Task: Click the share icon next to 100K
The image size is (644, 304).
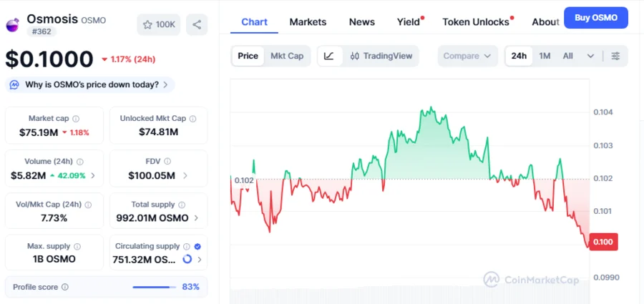Action: [197, 24]
